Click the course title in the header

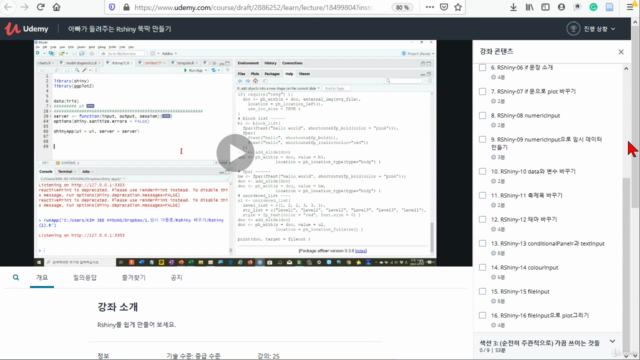[120, 29]
